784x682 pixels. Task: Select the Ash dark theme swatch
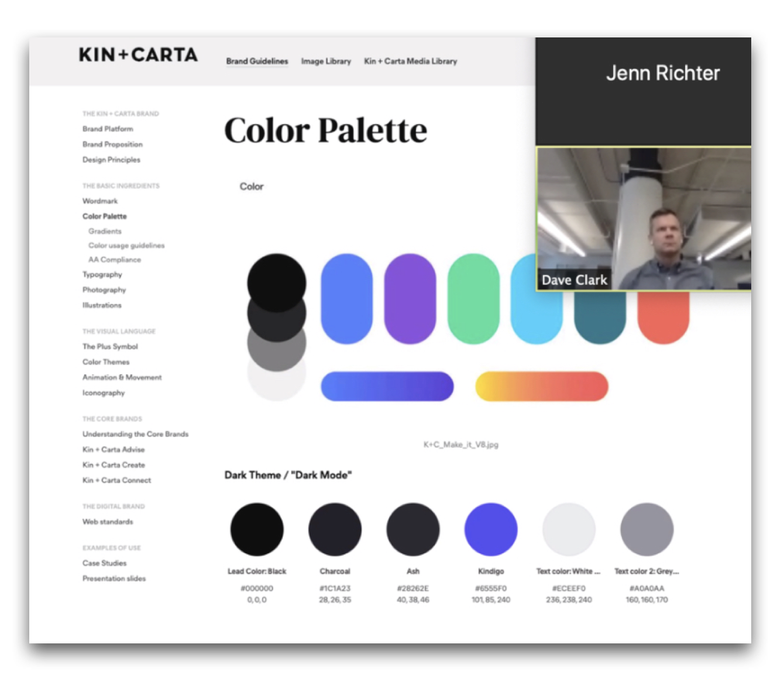[x=413, y=529]
